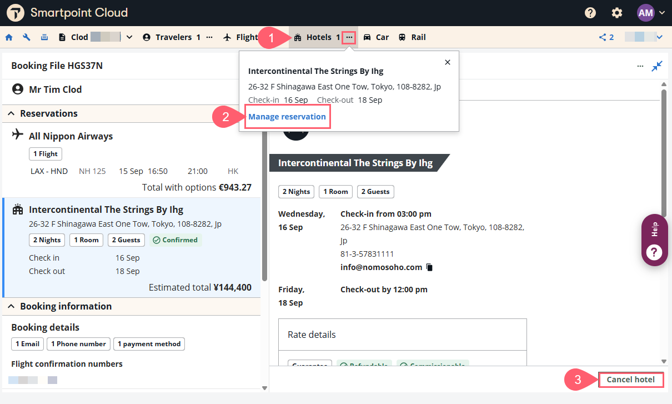Expand the booking file dropdown chevron

click(129, 37)
